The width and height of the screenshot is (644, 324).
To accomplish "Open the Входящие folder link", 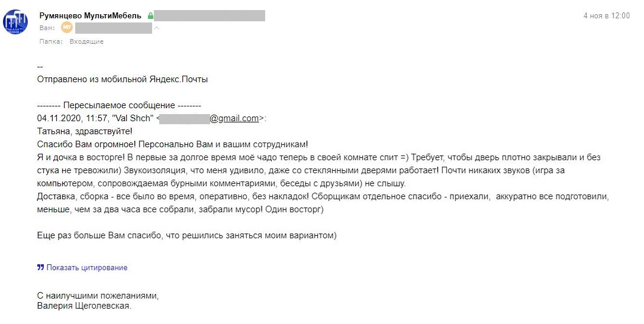I will (x=86, y=42).
